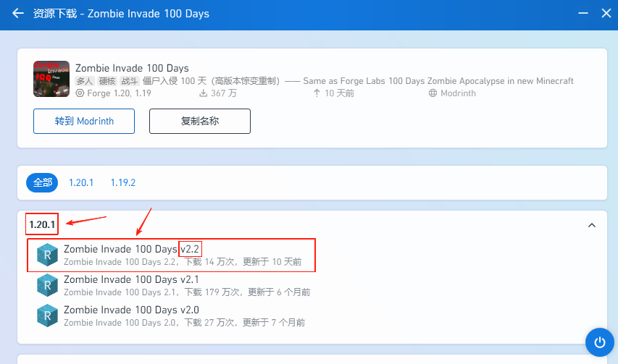This screenshot has width=618, height=364.
Task: Click the download count icon
Action: (x=204, y=93)
